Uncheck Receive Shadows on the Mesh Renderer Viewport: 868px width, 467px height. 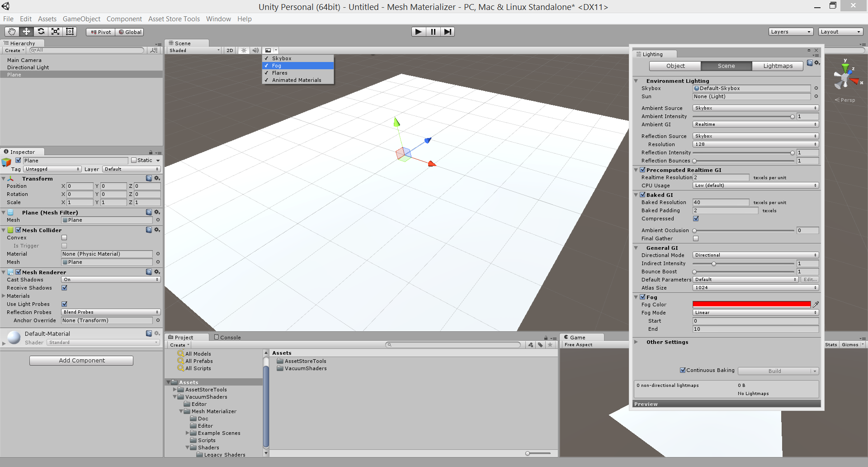click(x=64, y=288)
